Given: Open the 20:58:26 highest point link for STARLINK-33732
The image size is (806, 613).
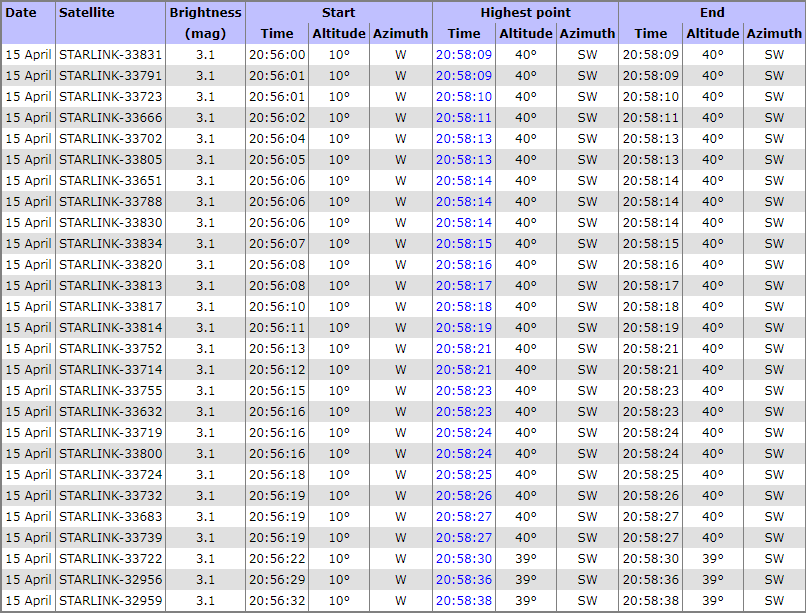Looking at the screenshot, I should pos(464,496).
